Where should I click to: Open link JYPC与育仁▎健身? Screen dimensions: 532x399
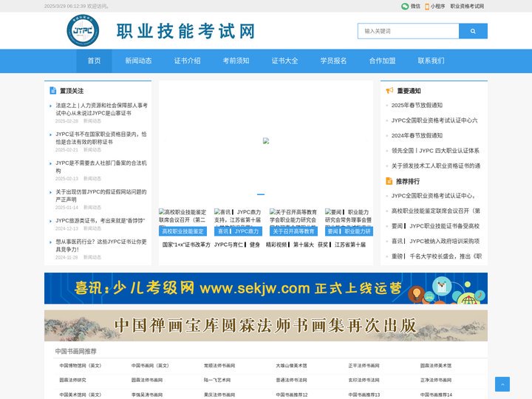tap(237, 245)
